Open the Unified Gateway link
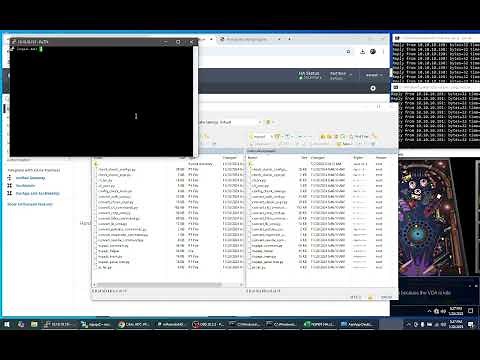 (x=30, y=178)
